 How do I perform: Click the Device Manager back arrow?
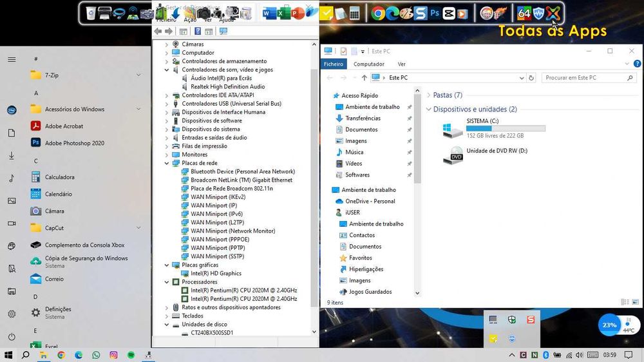tap(158, 31)
